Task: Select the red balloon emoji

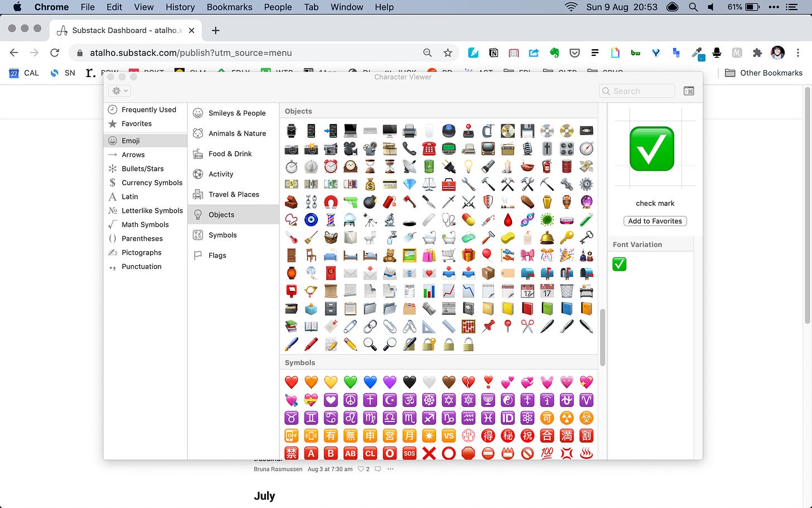Action: click(x=488, y=255)
